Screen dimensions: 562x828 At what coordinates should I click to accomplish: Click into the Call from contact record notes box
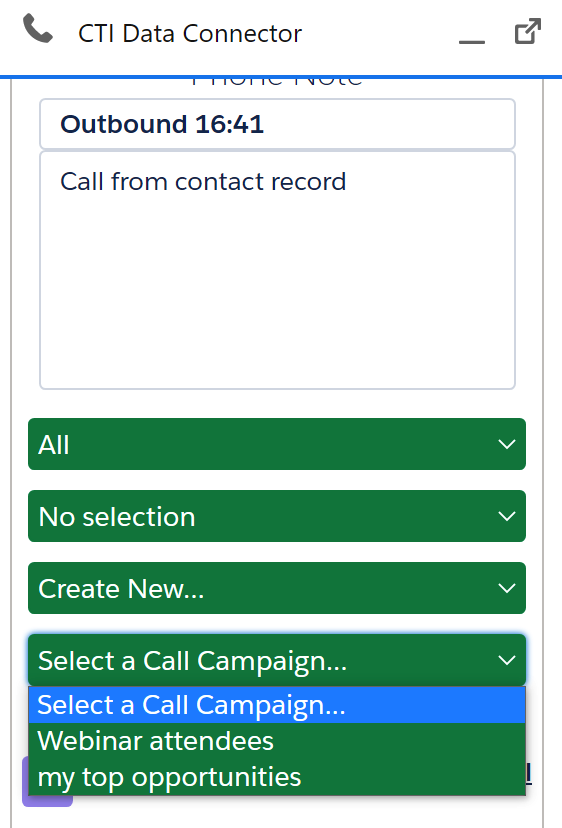click(277, 270)
